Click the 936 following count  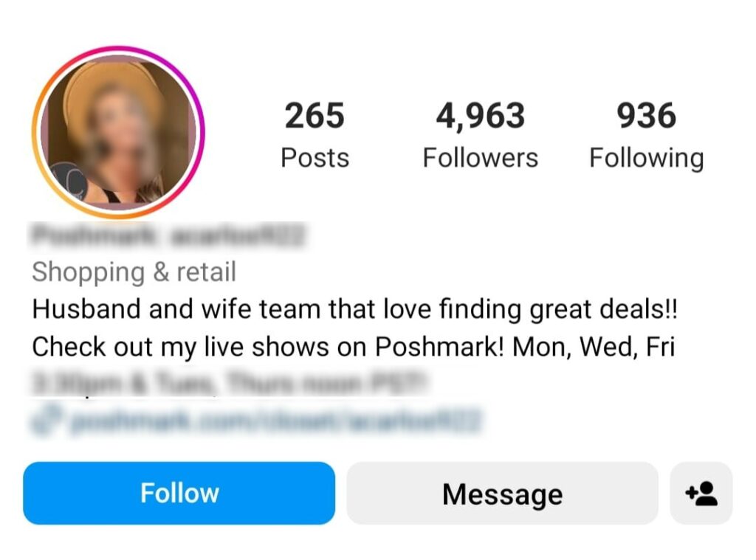click(x=647, y=116)
